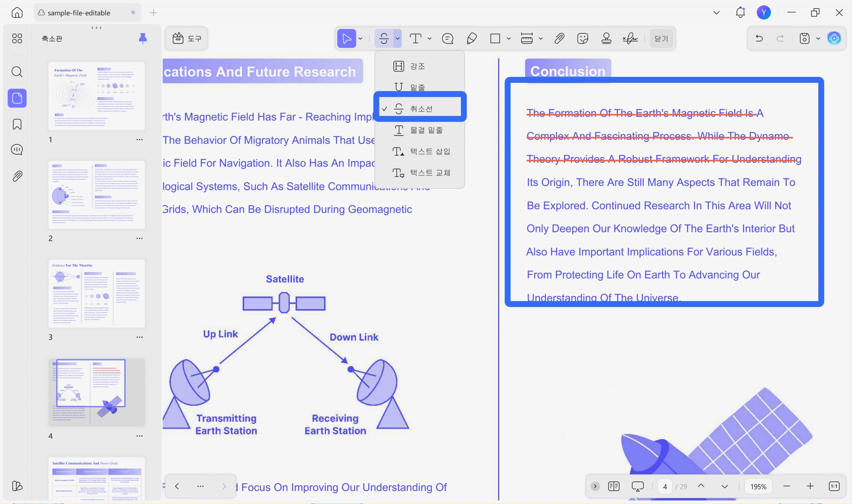Expand the selection tool dropdown arrow
The image size is (852, 504).
point(360,38)
